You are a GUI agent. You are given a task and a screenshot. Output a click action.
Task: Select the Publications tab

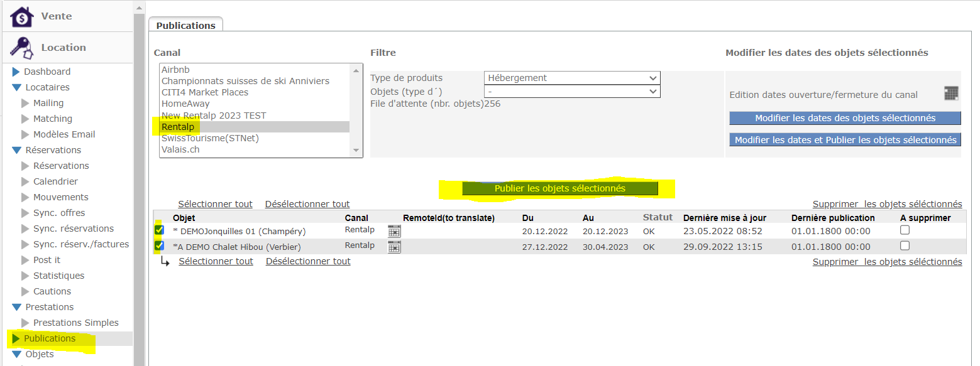click(x=186, y=25)
